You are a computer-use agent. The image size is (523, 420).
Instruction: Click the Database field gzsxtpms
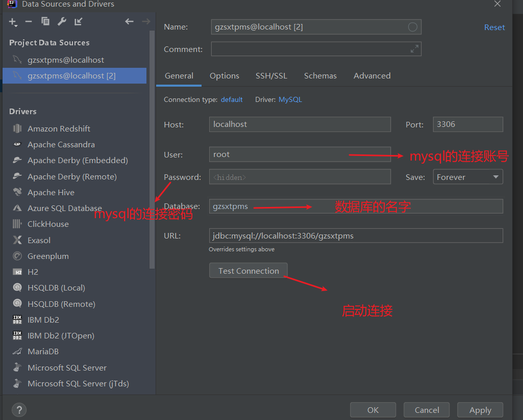[x=356, y=206]
